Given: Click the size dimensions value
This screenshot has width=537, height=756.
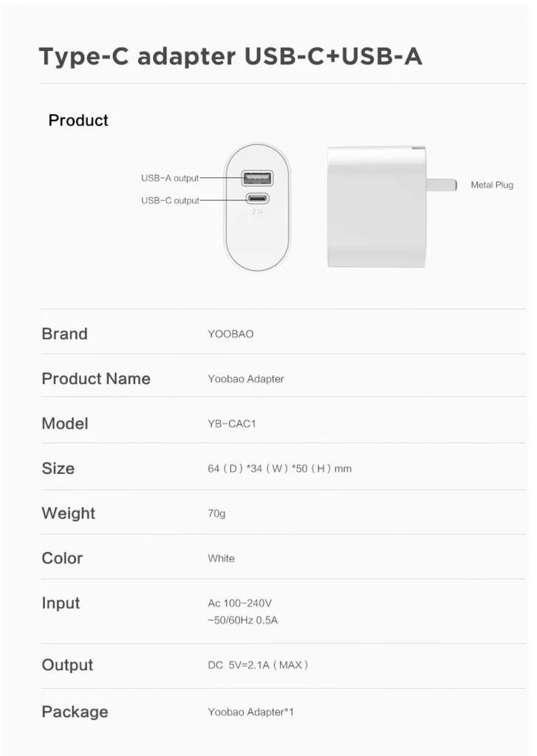Looking at the screenshot, I should click(279, 468).
